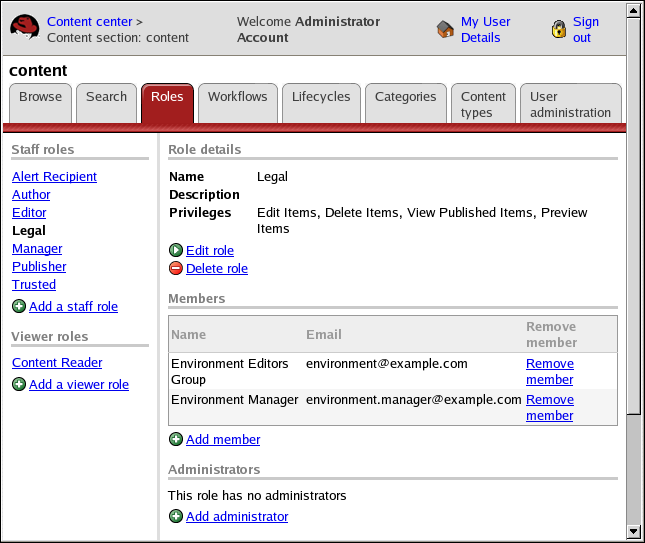Switch to the Workflows tab
Viewport: 645px width, 543px height.
[x=238, y=97]
